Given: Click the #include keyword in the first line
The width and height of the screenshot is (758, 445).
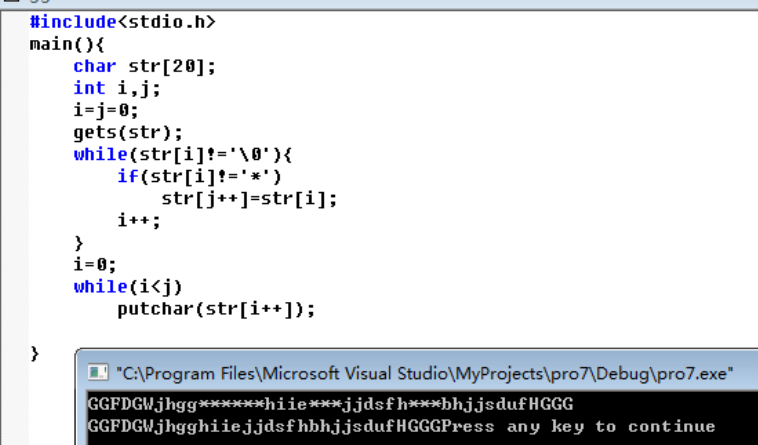Looking at the screenshot, I should tap(73, 22).
